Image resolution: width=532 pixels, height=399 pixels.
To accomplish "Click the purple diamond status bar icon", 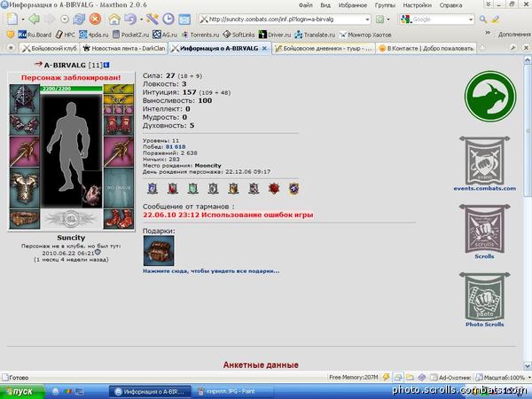I will point(422,377).
